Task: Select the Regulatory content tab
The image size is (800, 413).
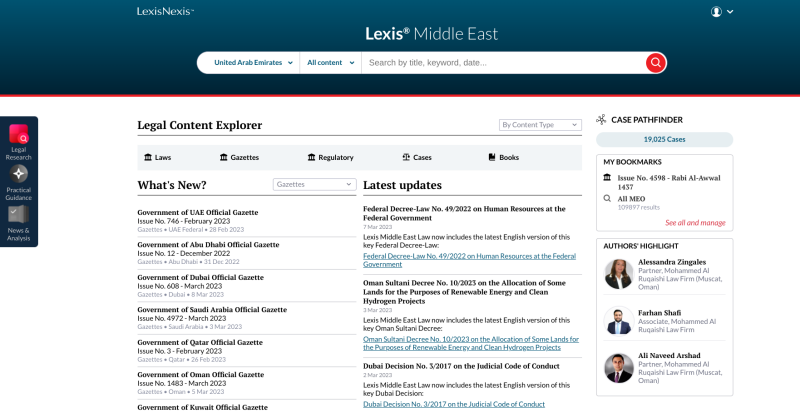Action: [x=331, y=157]
